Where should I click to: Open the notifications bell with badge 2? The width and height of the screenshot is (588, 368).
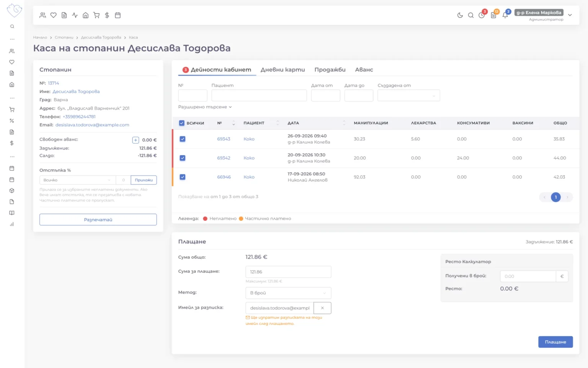pos(505,15)
